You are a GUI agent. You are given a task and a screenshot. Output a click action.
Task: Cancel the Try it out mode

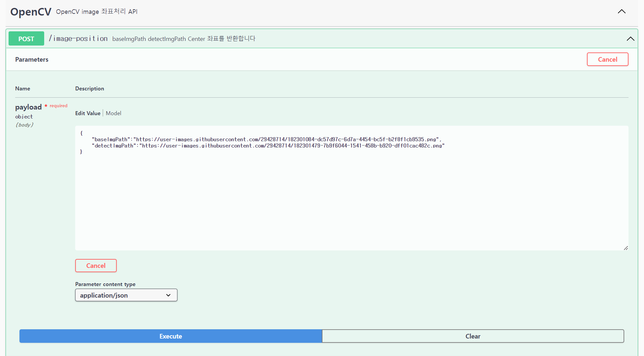[x=607, y=59]
